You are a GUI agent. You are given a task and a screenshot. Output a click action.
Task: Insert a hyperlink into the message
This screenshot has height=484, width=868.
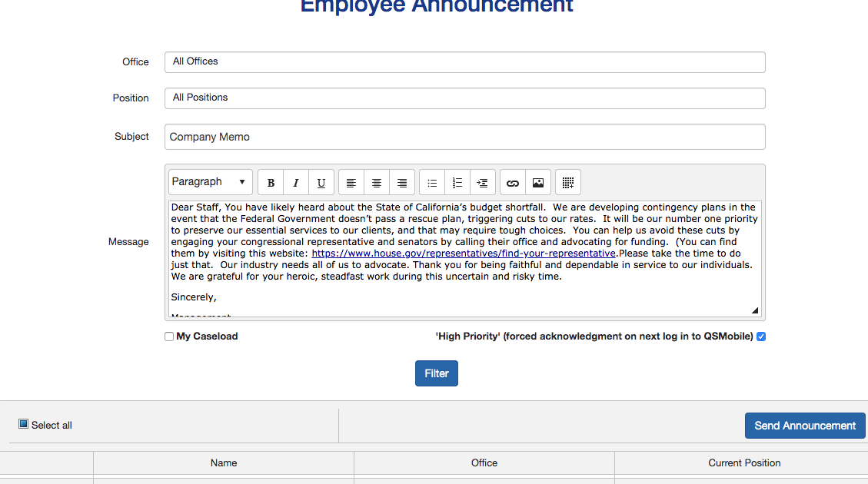[513, 183]
